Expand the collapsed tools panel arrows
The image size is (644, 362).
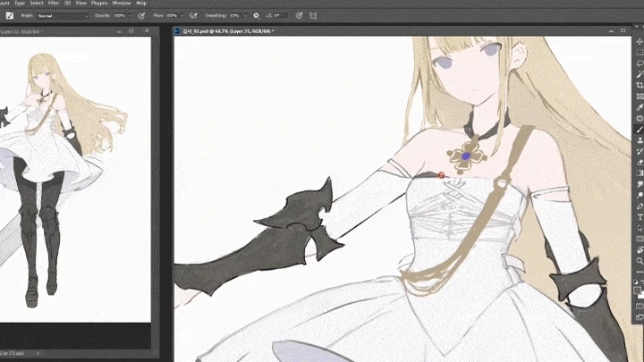[x=637, y=27]
